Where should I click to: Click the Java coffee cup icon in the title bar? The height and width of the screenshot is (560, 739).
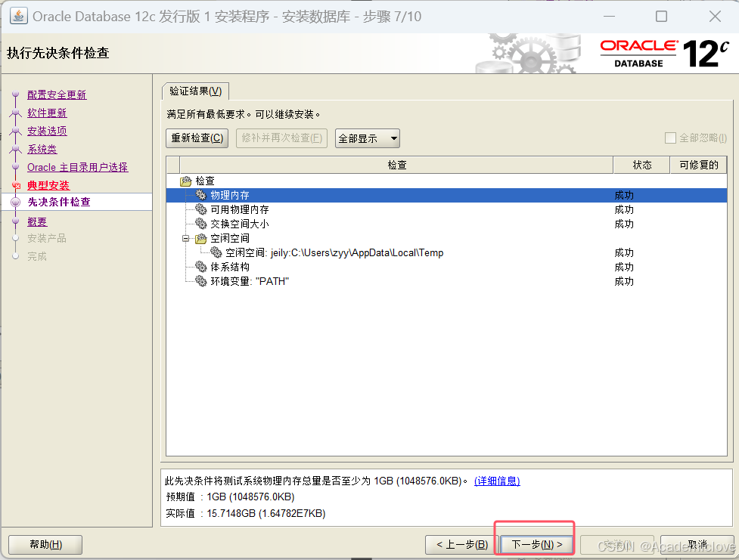(17, 15)
